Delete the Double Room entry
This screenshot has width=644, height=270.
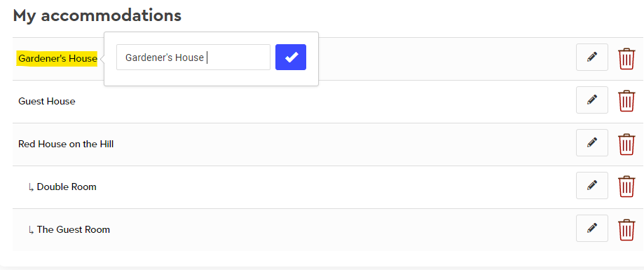pos(626,187)
